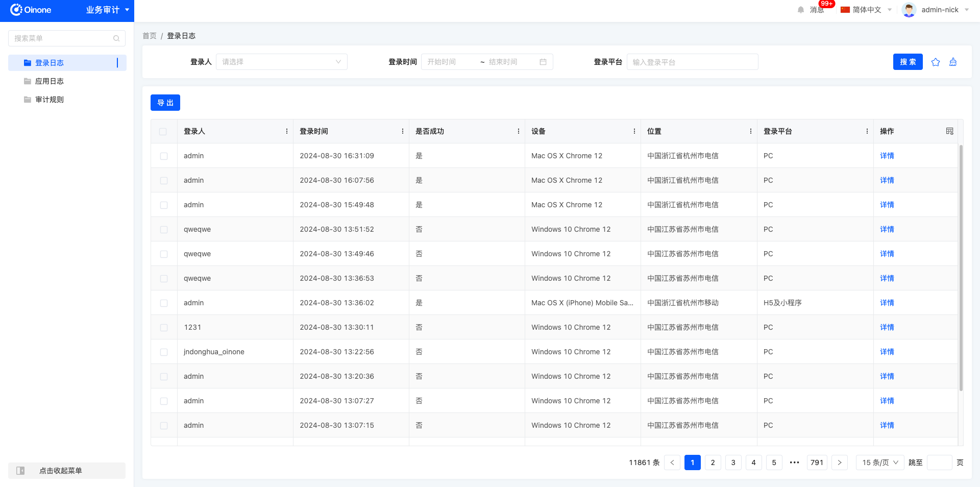Click the reset filter icon next to star
The height and width of the screenshot is (487, 980).
(x=952, y=62)
